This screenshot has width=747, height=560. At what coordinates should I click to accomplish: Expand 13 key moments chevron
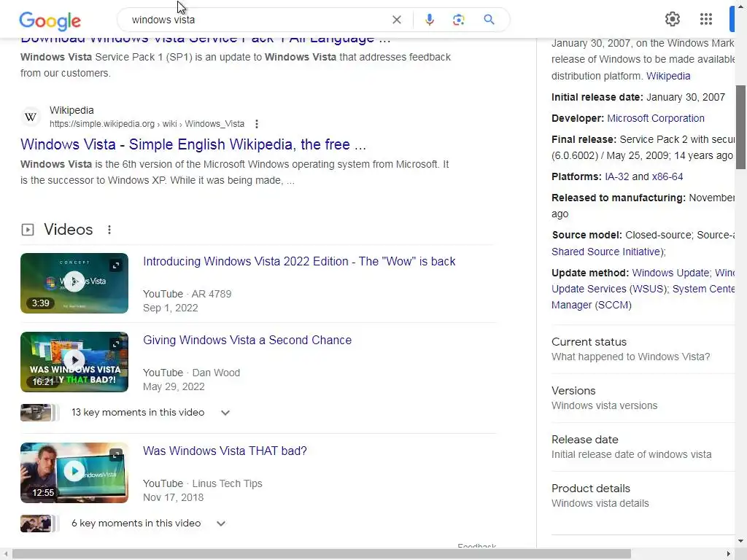tap(225, 413)
